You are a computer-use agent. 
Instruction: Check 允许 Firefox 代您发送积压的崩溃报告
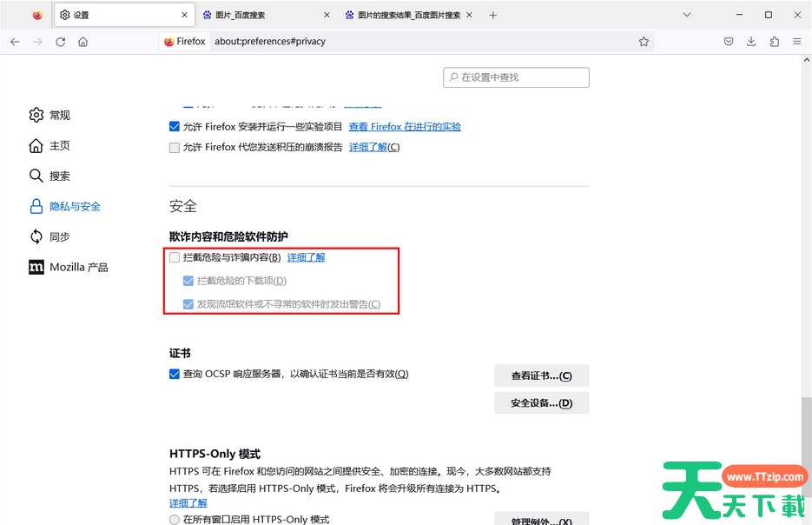point(175,148)
